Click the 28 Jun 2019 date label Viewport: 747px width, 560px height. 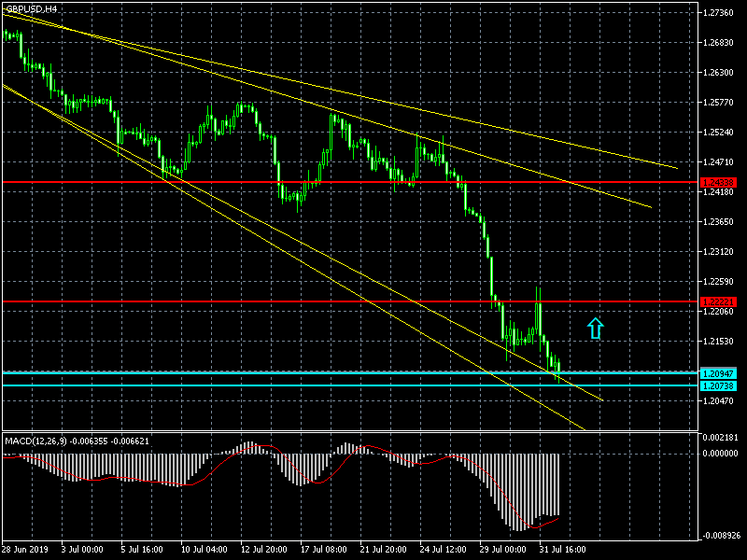25,550
